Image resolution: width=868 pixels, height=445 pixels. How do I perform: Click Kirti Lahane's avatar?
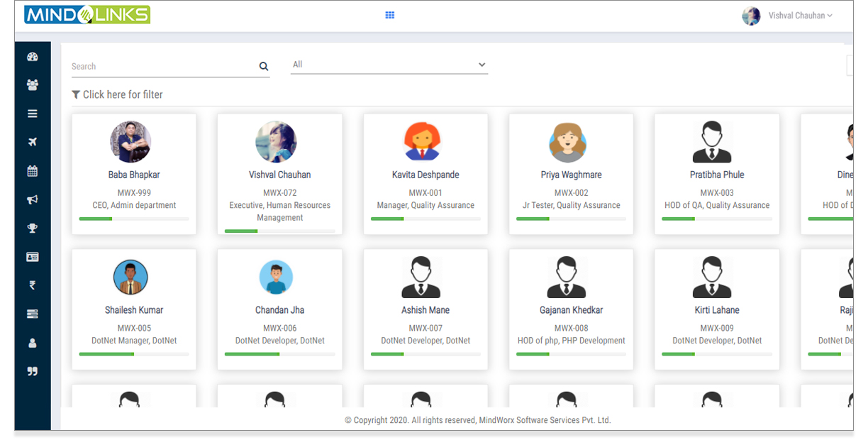click(x=713, y=277)
